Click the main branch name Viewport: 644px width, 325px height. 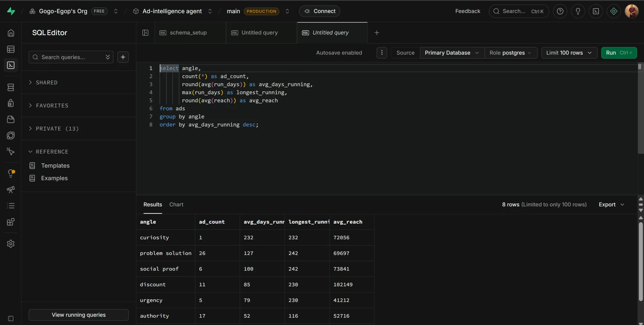233,11
